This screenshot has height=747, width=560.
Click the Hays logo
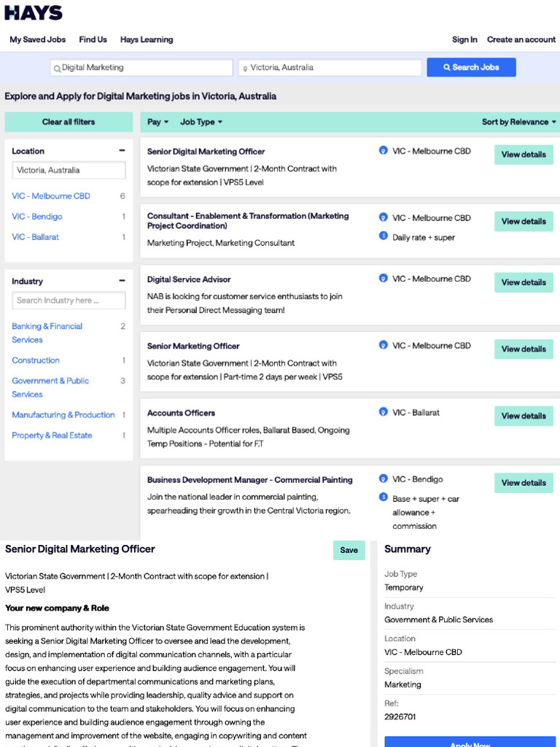(34, 12)
